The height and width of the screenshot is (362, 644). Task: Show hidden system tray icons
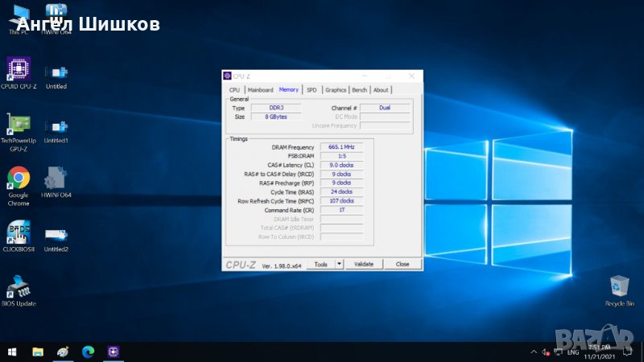click(534, 352)
